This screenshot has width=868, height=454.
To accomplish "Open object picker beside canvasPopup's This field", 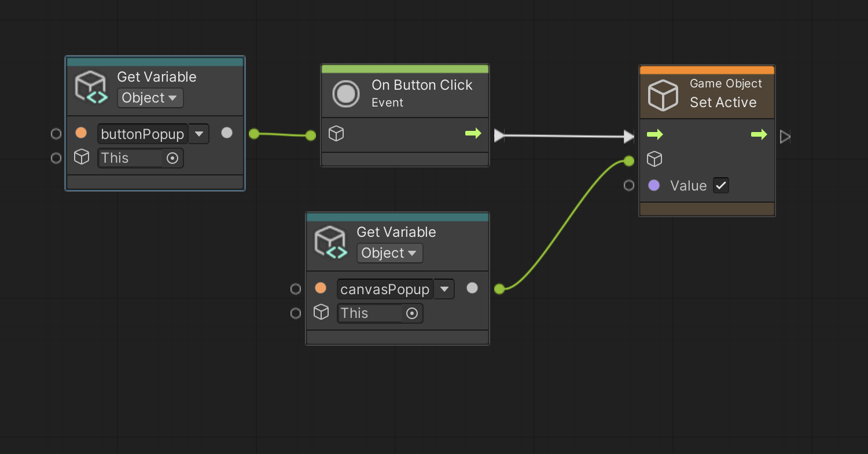I will (412, 313).
